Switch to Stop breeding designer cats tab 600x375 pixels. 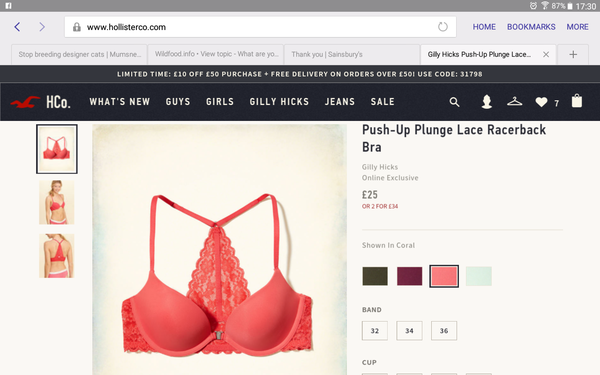[79, 54]
